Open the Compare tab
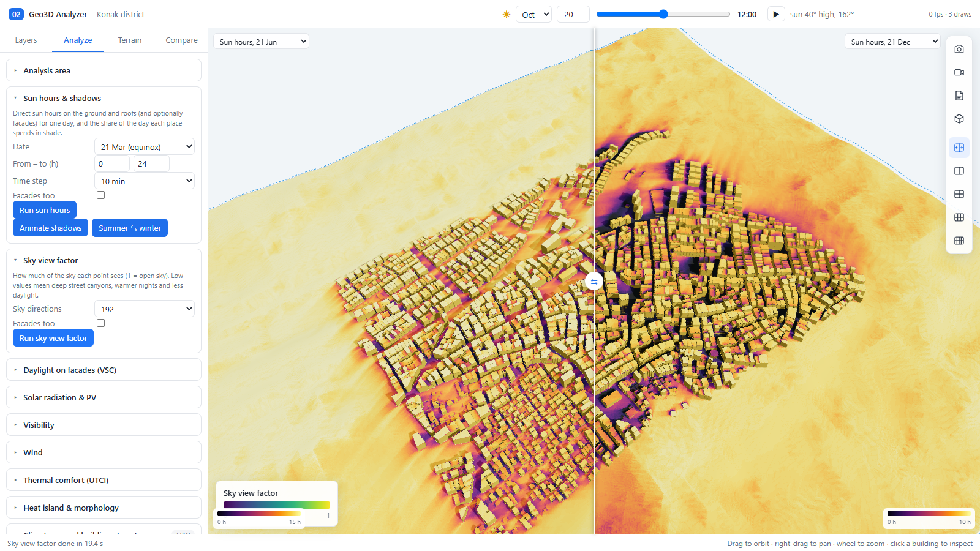The height and width of the screenshot is (551, 980). 181,40
